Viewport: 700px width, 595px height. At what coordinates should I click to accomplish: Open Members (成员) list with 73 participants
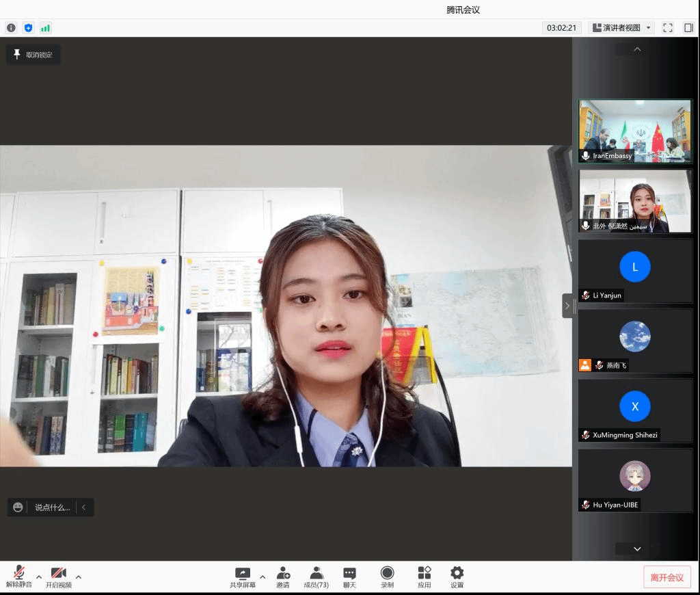pyautogui.click(x=317, y=577)
